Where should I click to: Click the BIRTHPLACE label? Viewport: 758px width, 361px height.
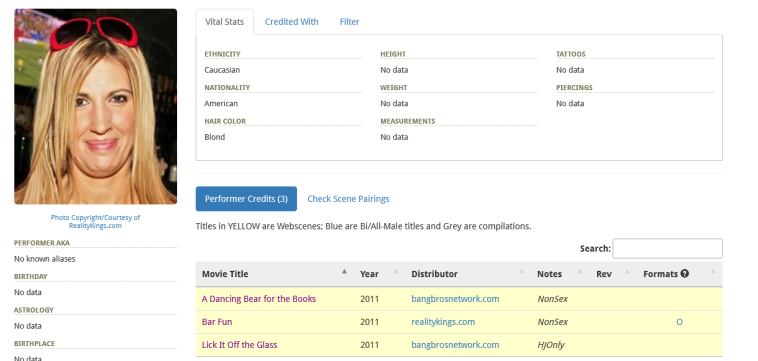click(x=34, y=344)
